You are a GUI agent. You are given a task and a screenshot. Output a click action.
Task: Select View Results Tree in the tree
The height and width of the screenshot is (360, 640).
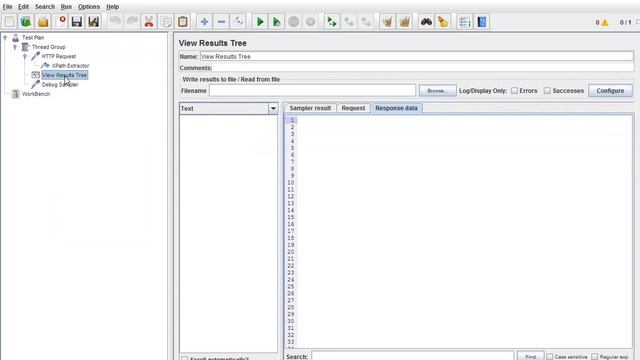point(64,75)
